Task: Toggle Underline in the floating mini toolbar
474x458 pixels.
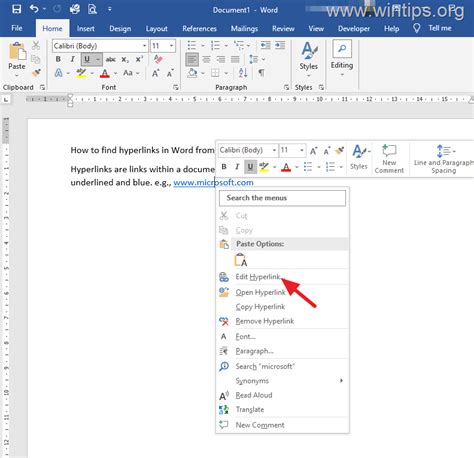Action: 250,167
